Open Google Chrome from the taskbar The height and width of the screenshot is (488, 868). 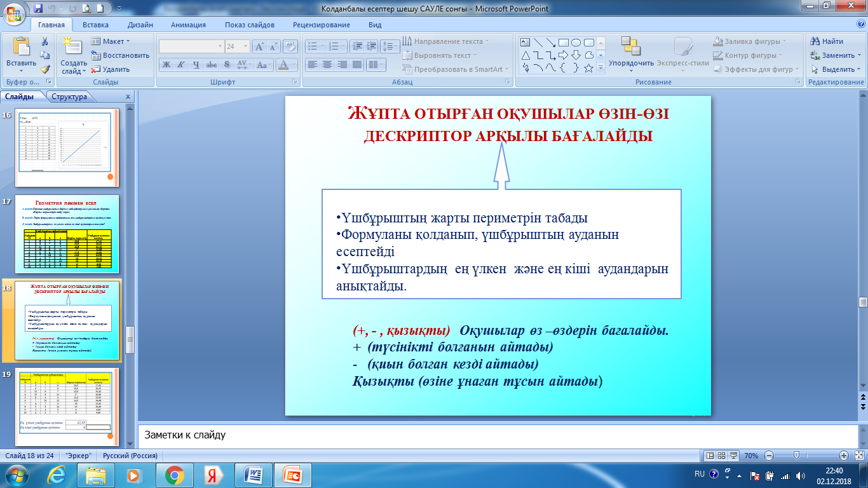click(x=174, y=475)
